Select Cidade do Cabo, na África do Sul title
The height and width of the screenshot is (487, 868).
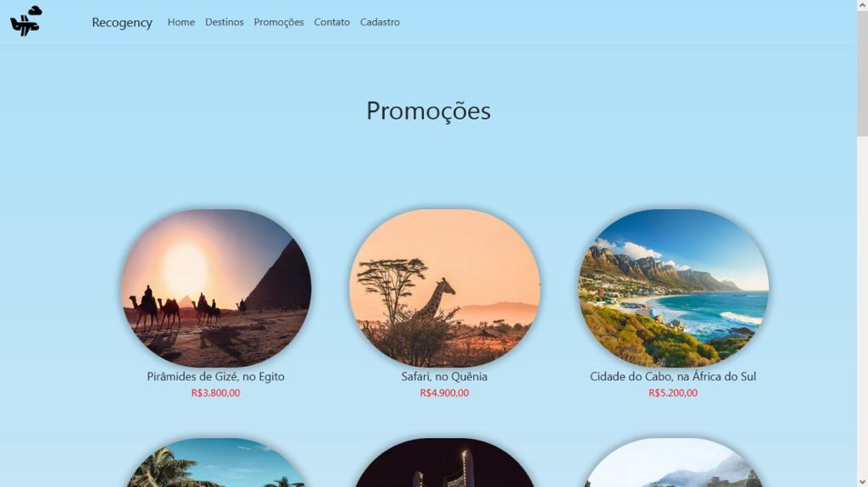point(673,376)
